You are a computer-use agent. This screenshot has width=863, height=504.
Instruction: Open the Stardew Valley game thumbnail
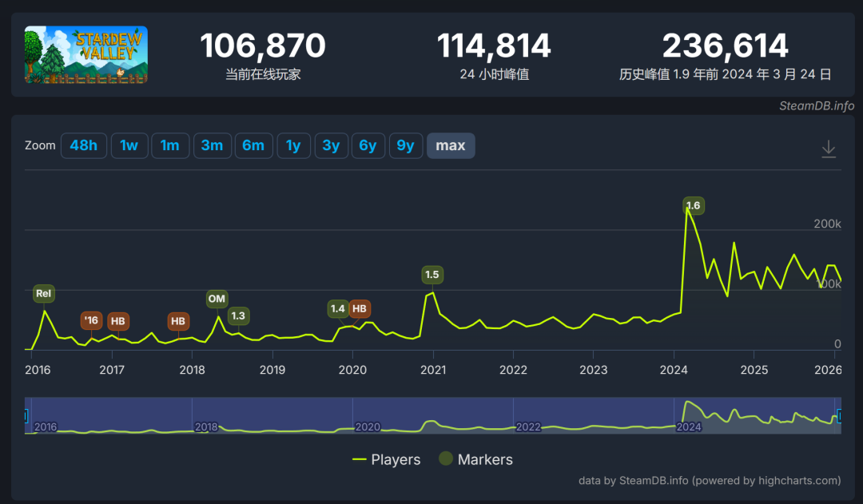pos(86,54)
